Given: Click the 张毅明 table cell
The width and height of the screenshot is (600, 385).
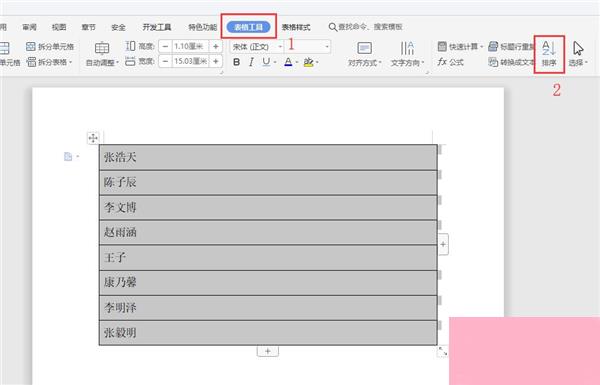Looking at the screenshot, I should click(x=268, y=333).
